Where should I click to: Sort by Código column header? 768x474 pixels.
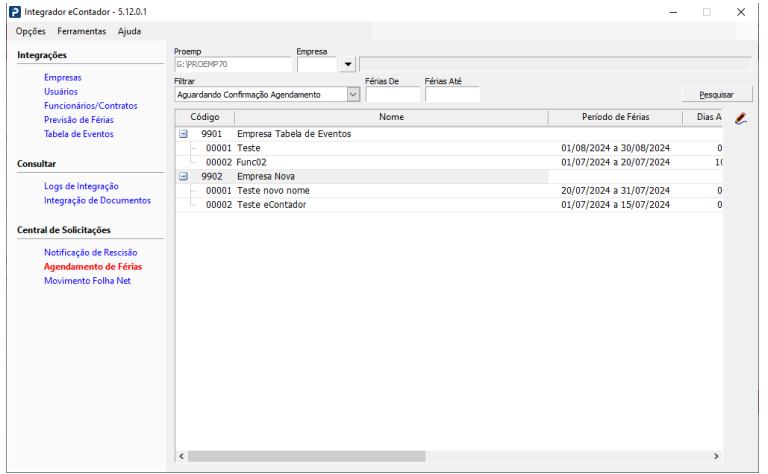click(x=205, y=117)
